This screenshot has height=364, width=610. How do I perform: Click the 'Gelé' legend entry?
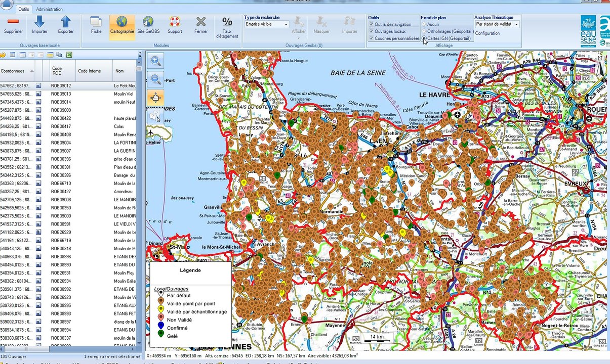(172, 336)
